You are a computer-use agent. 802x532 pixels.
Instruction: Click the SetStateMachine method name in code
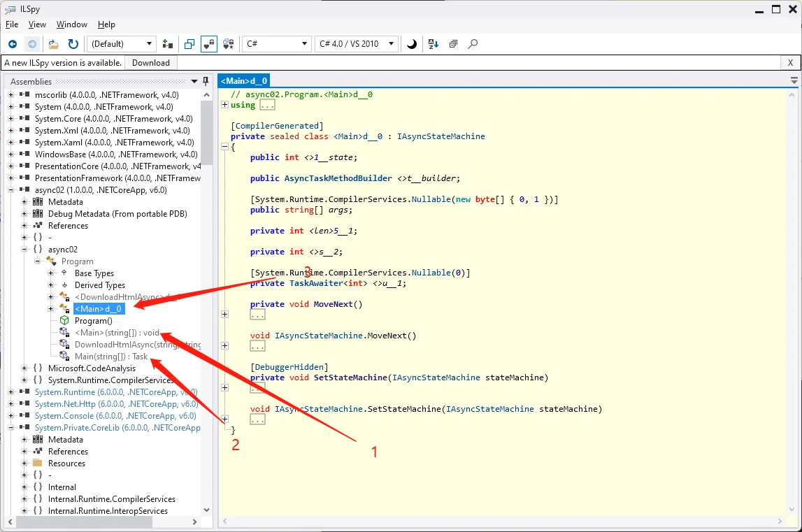pyautogui.click(x=350, y=378)
